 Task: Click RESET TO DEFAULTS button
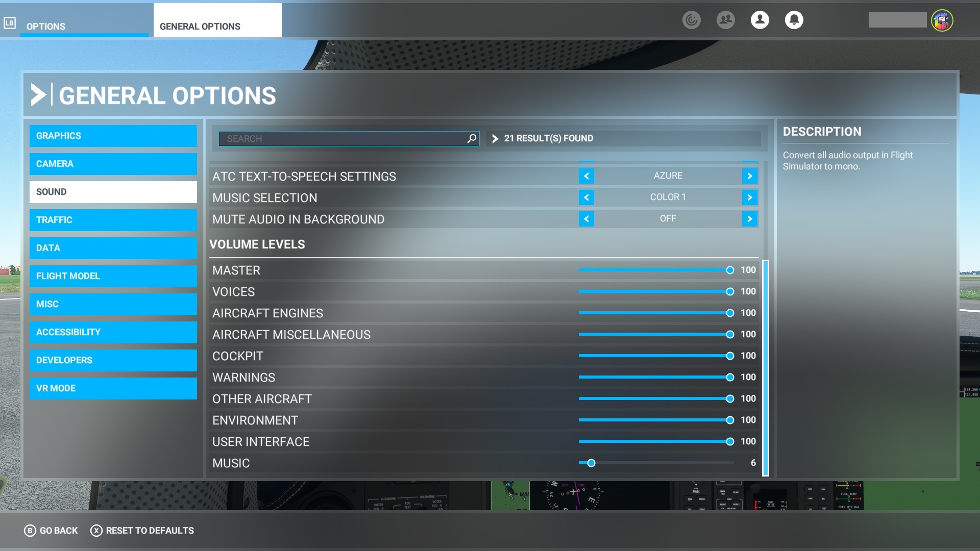click(142, 530)
